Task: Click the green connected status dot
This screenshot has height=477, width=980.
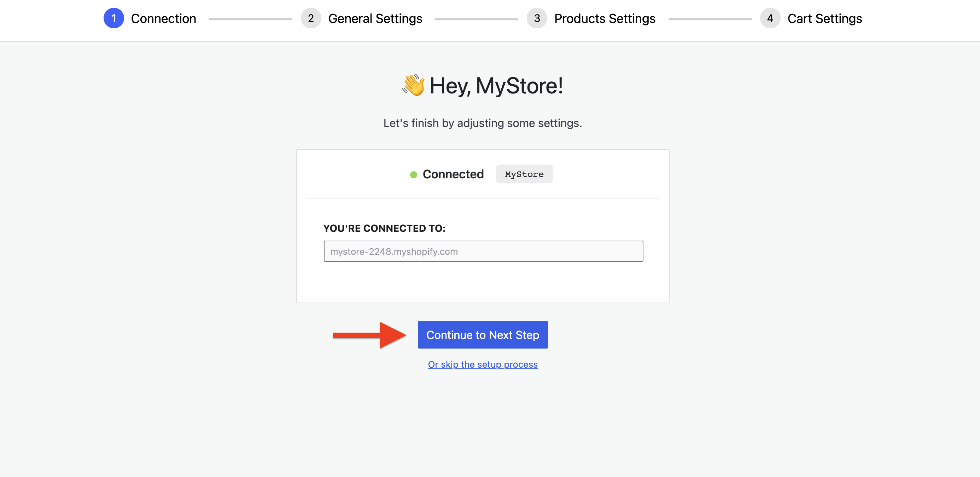Action: tap(413, 175)
